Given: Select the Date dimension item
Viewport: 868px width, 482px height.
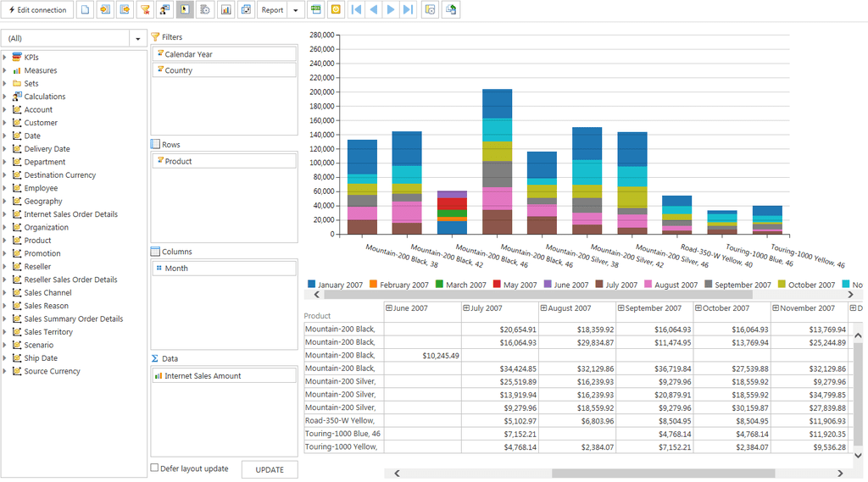Looking at the screenshot, I should (32, 136).
